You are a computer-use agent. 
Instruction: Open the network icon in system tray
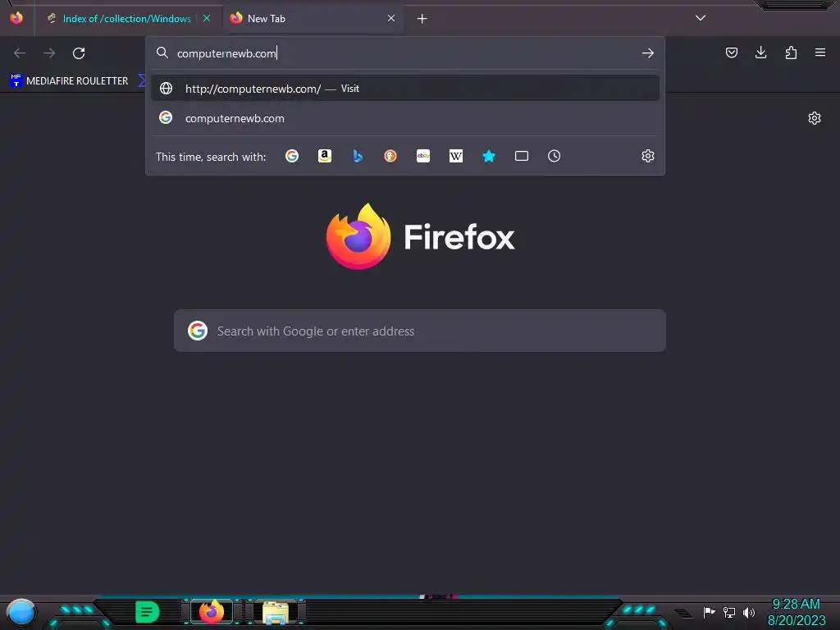[x=729, y=612]
